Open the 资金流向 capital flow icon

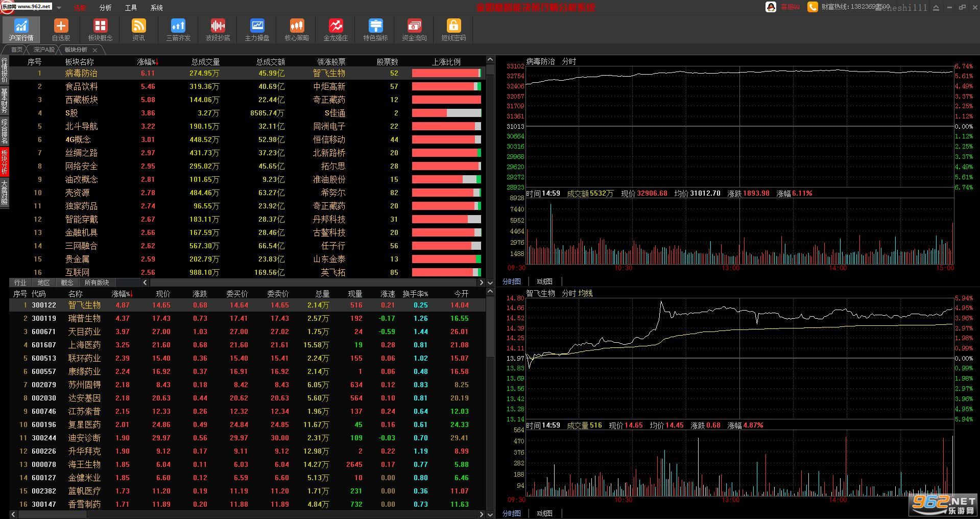pyautogui.click(x=414, y=29)
